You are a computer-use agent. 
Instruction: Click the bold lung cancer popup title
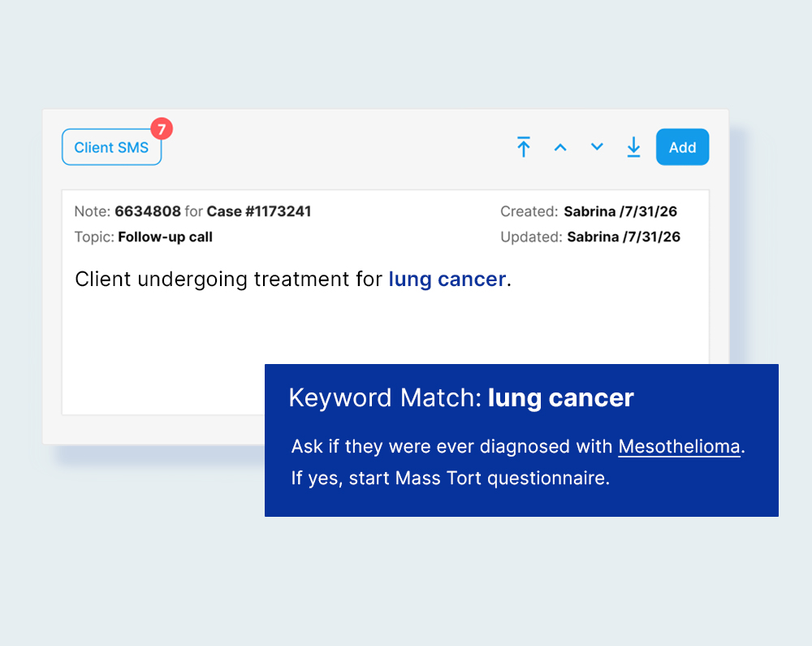(560, 398)
